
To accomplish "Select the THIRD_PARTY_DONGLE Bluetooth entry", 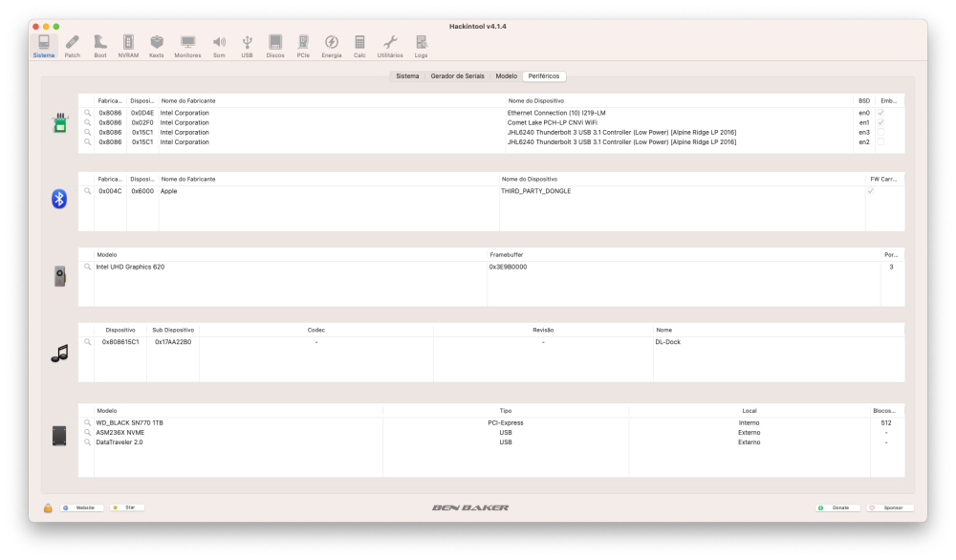I will point(536,191).
